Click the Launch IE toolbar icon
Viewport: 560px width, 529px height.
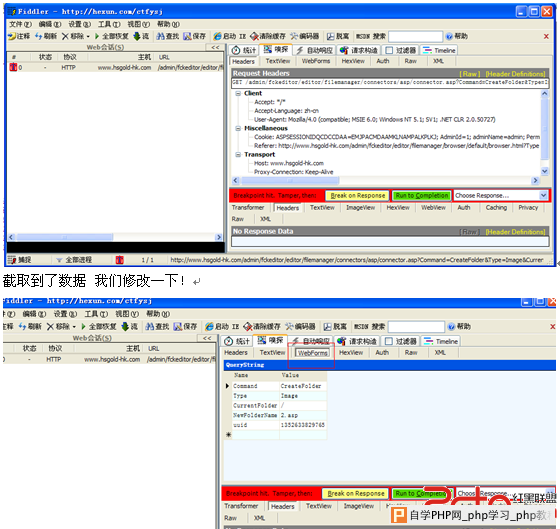(x=218, y=36)
